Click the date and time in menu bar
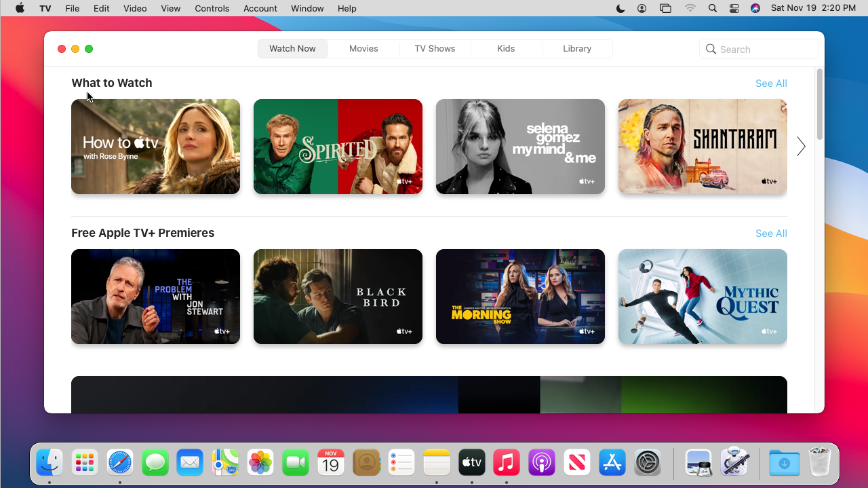 [x=813, y=8]
